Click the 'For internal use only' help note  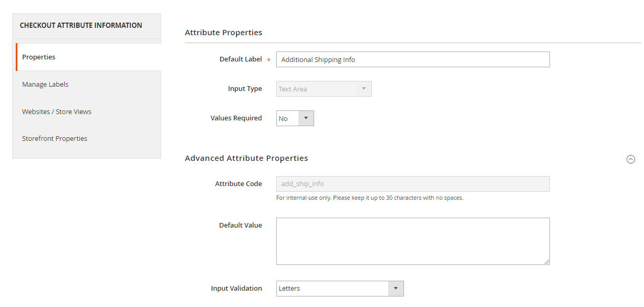coord(369,198)
